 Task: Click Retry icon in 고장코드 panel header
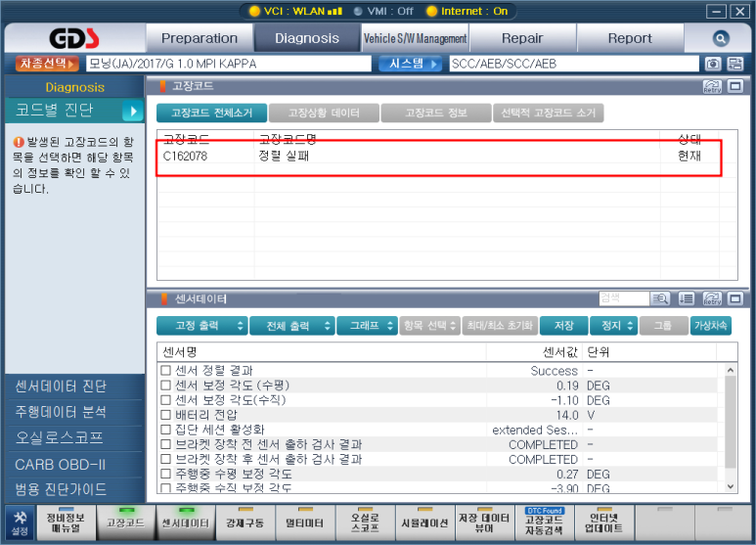[x=712, y=86]
